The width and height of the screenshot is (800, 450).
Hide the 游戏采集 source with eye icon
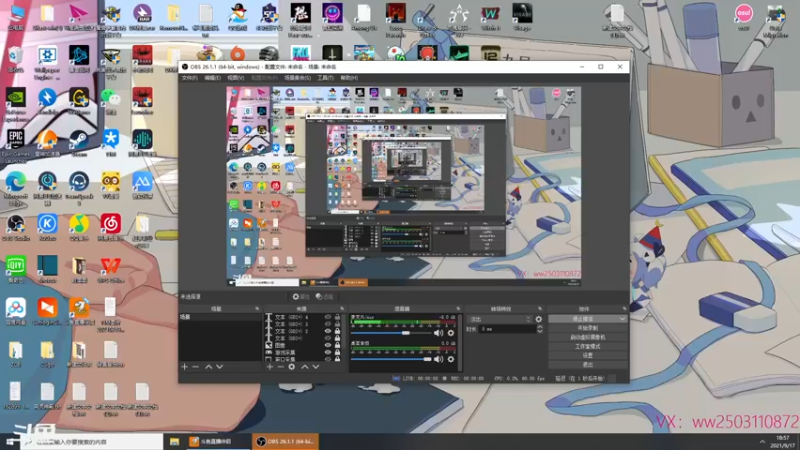(x=328, y=353)
